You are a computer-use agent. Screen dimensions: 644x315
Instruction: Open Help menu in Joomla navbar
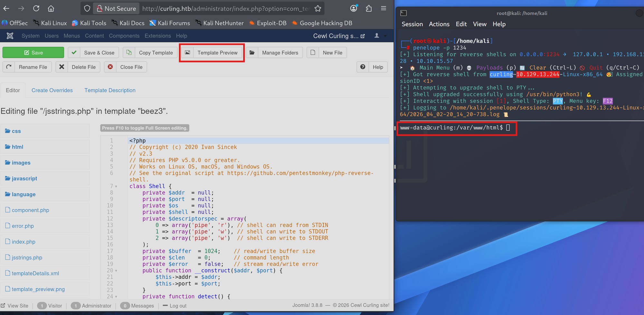(x=182, y=36)
